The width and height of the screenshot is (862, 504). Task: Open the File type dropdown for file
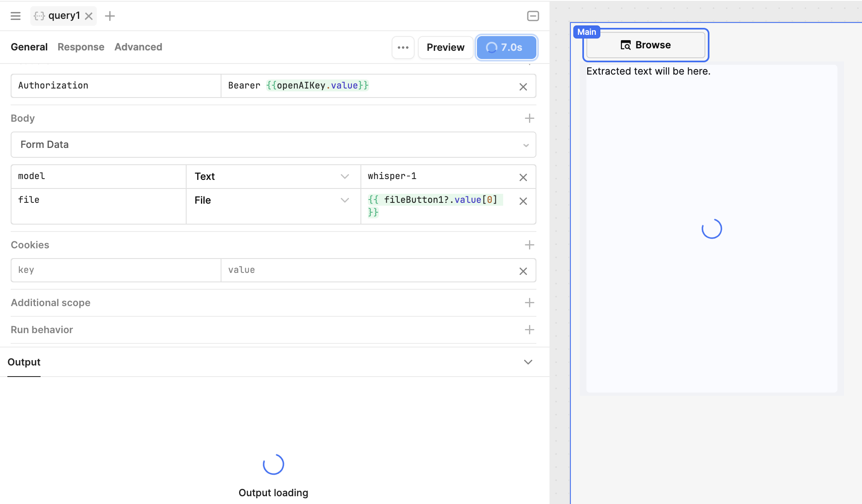(x=272, y=200)
